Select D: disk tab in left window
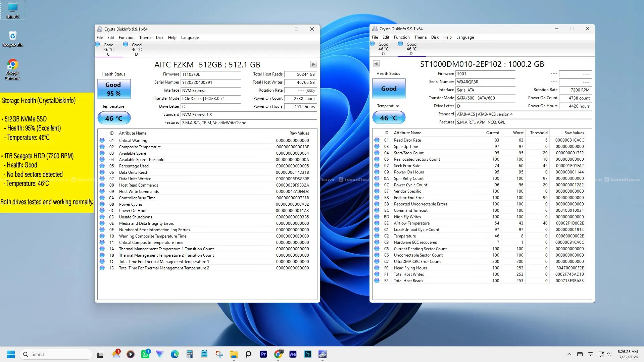644x362 pixels. (x=137, y=49)
